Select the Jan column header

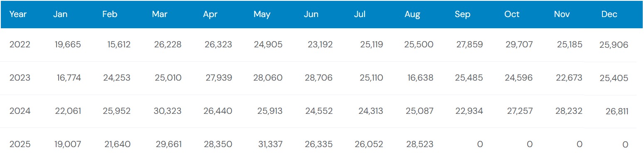point(60,14)
